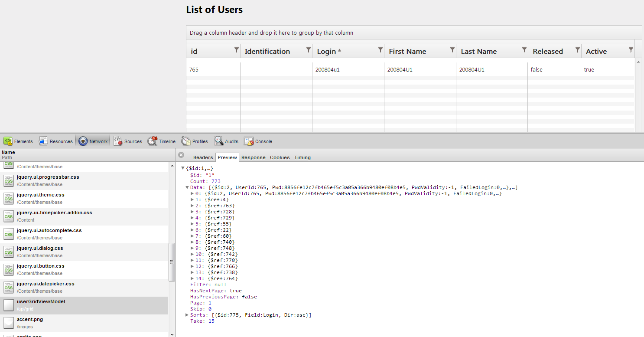Open filter for the Active column

point(631,50)
